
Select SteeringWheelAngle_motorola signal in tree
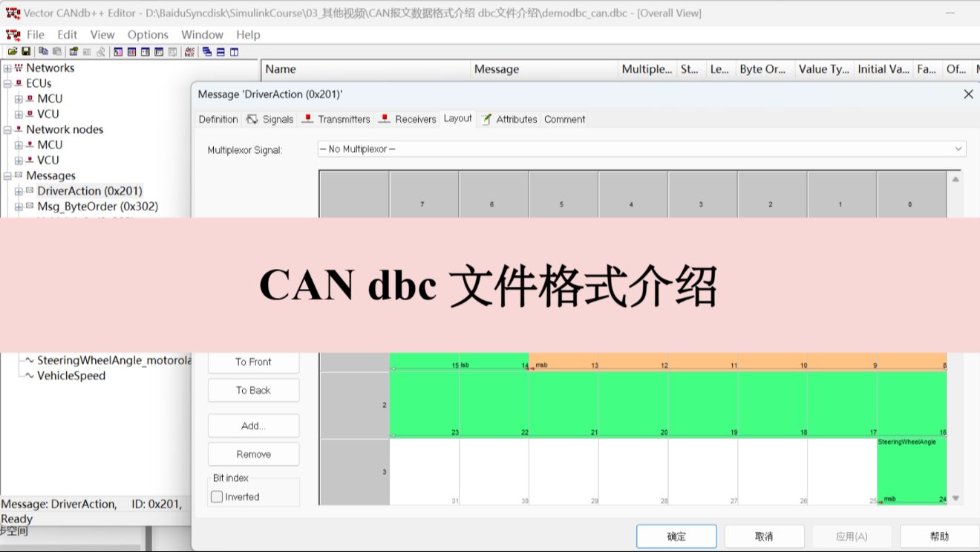[x=114, y=360]
